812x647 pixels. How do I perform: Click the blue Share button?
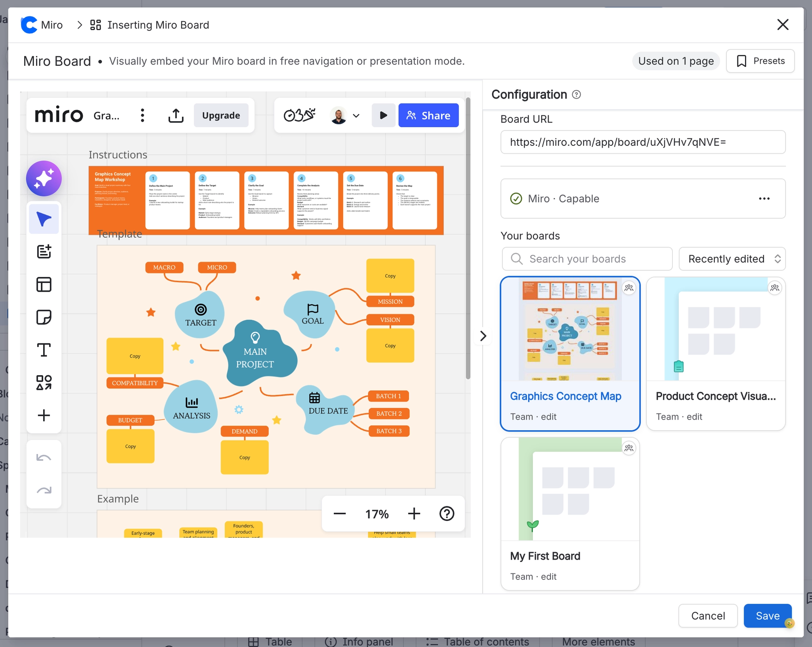[x=429, y=115]
